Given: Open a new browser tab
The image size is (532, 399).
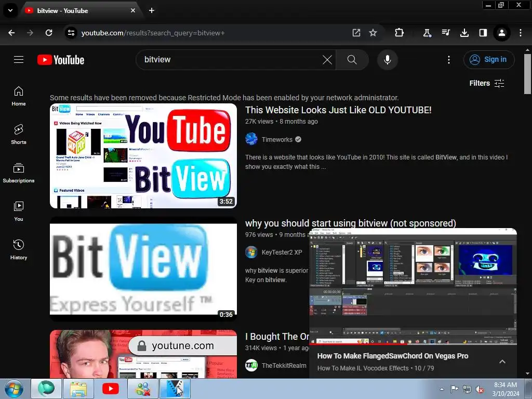Looking at the screenshot, I should pos(152,10).
